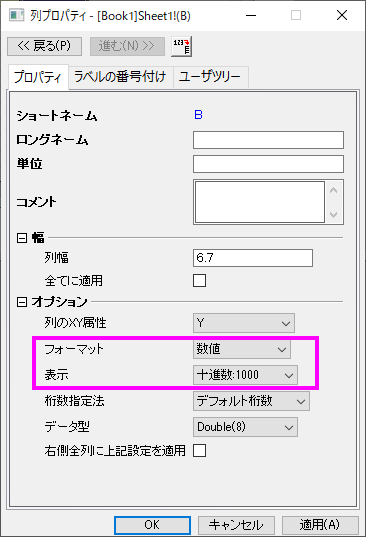Screen dimensions: 366x537
Task: Click the データ型 label text
Action: tap(67, 427)
